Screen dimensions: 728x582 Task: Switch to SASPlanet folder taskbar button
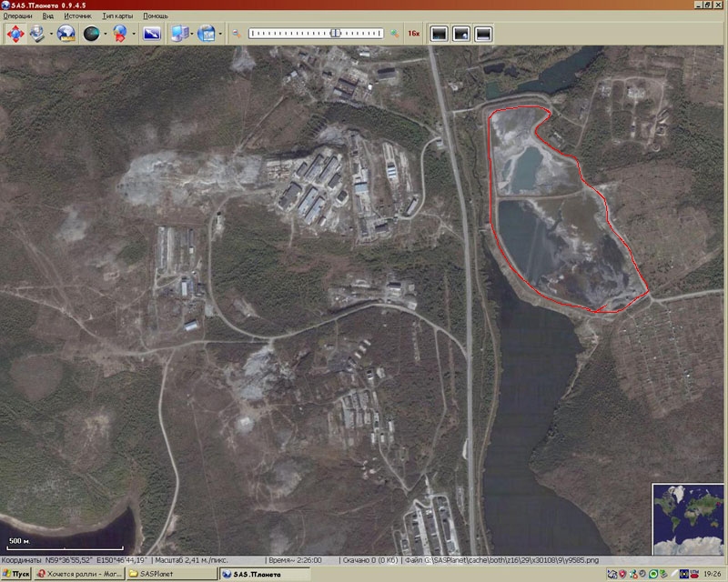[153, 574]
